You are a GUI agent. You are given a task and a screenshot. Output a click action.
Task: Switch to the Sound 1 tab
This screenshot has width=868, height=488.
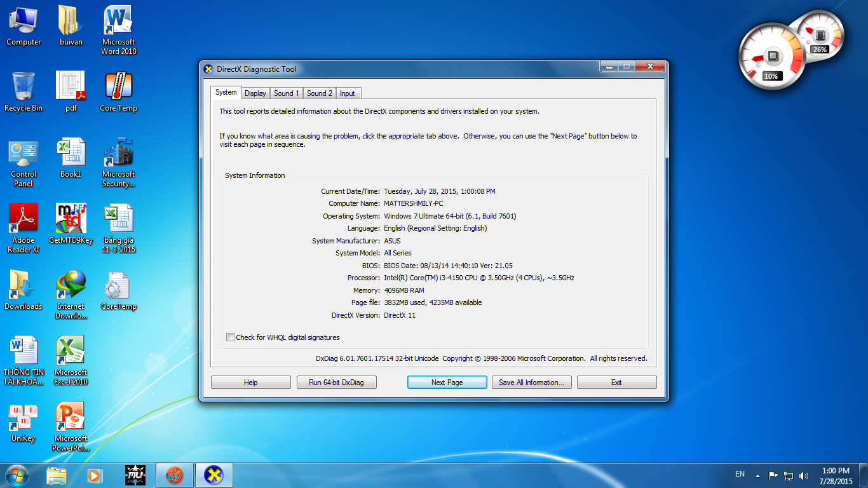[x=287, y=93]
